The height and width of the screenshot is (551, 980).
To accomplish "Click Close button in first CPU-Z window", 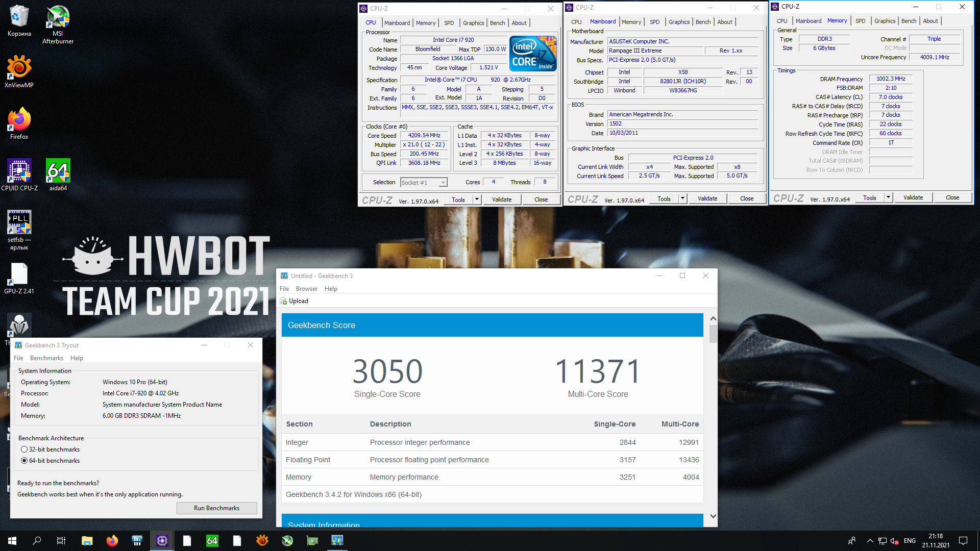I will (x=541, y=199).
